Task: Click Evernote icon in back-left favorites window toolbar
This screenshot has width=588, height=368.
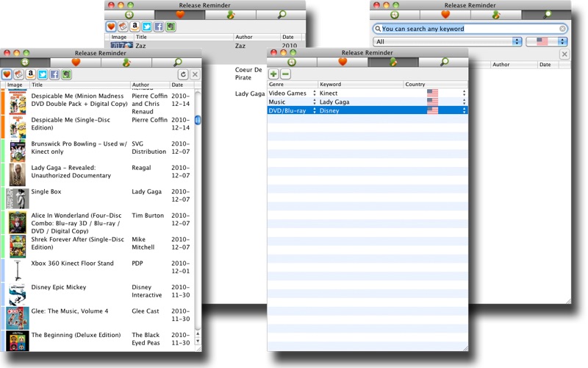Action: pos(171,26)
